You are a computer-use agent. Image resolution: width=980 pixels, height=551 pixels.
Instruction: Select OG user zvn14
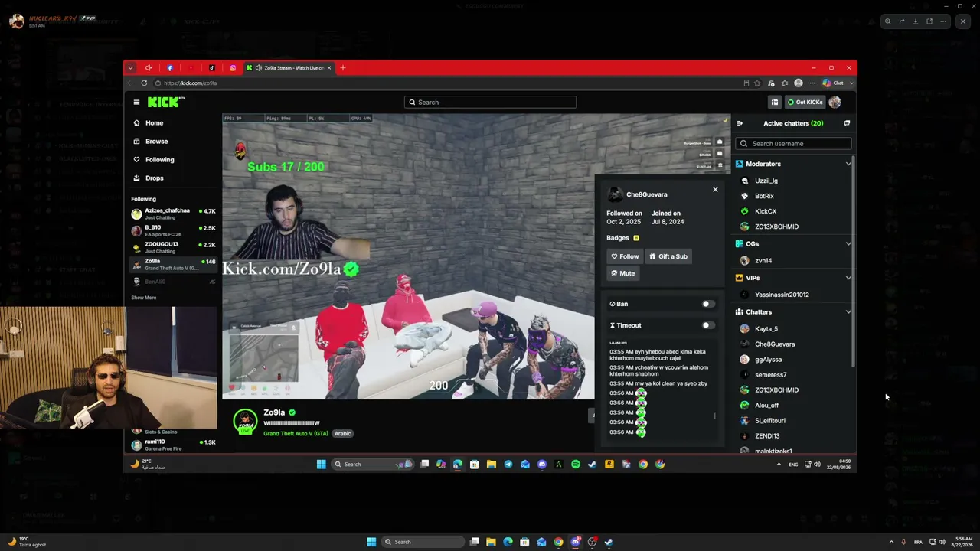point(763,261)
